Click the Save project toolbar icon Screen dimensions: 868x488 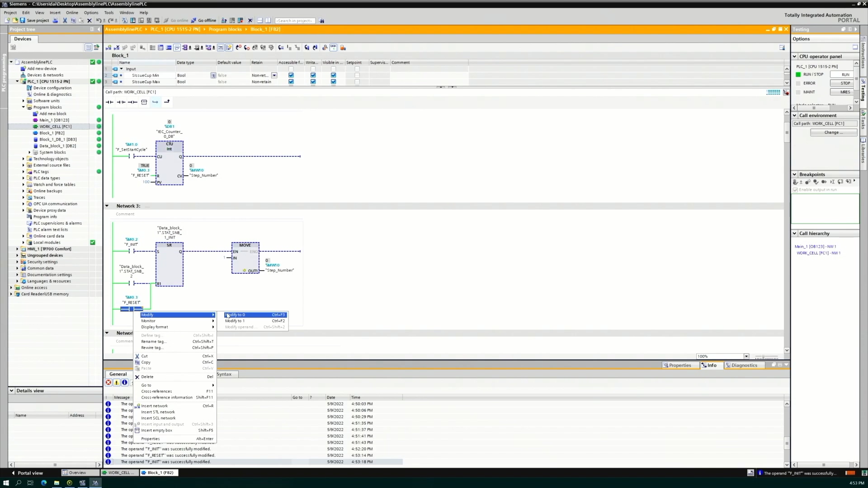[23, 20]
